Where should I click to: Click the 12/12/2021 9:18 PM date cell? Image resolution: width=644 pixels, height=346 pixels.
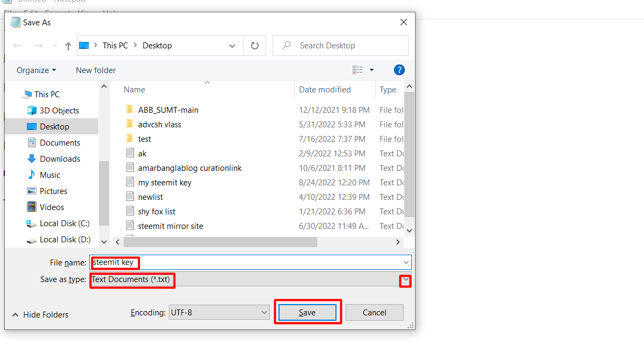click(x=334, y=110)
